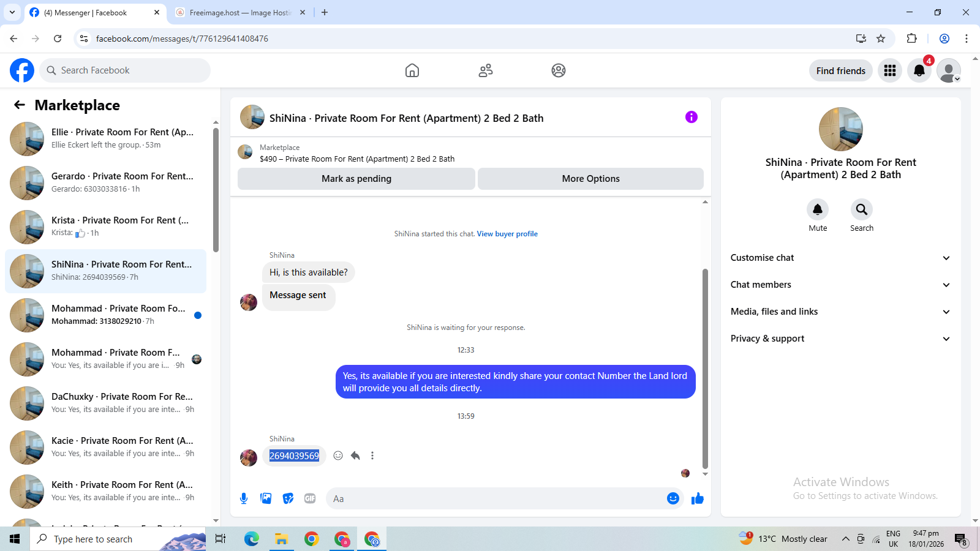Open the Facebook menu grid icon
Viewport: 980px width, 551px height.
click(x=890, y=70)
